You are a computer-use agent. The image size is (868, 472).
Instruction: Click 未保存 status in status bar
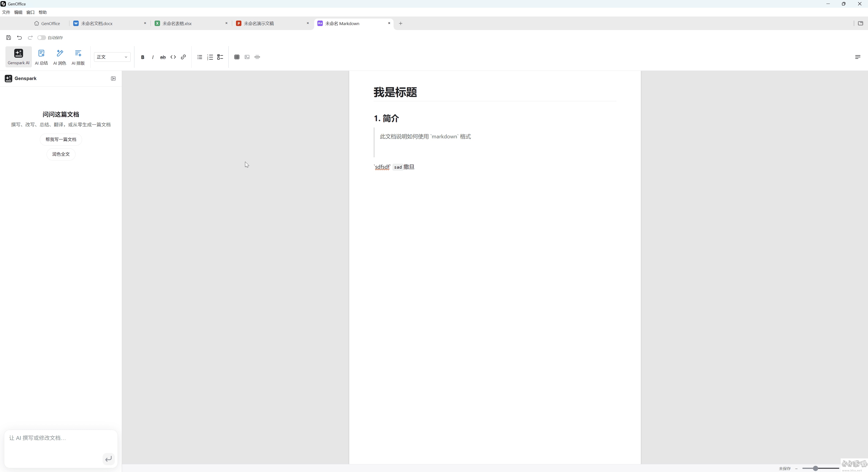pos(785,469)
